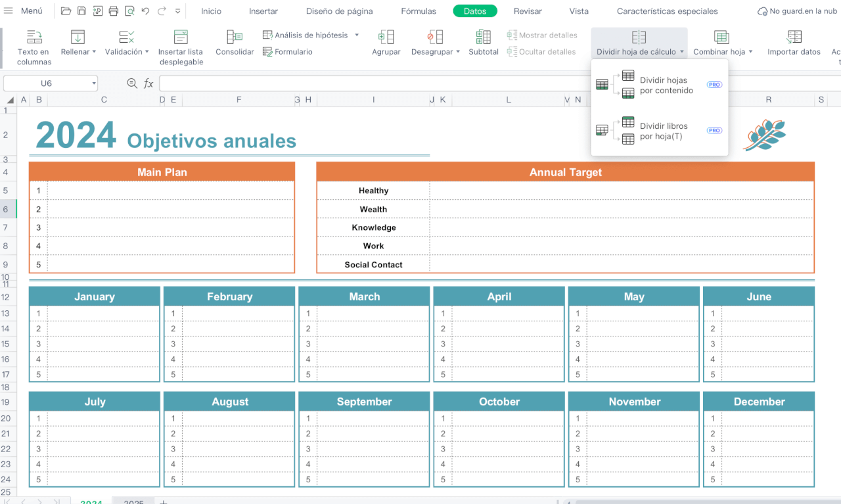Click the Importar datos icon
841x504 pixels.
point(794,37)
